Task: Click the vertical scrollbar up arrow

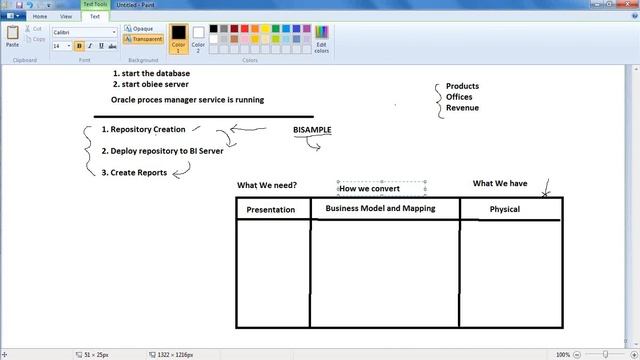Action: (636, 69)
